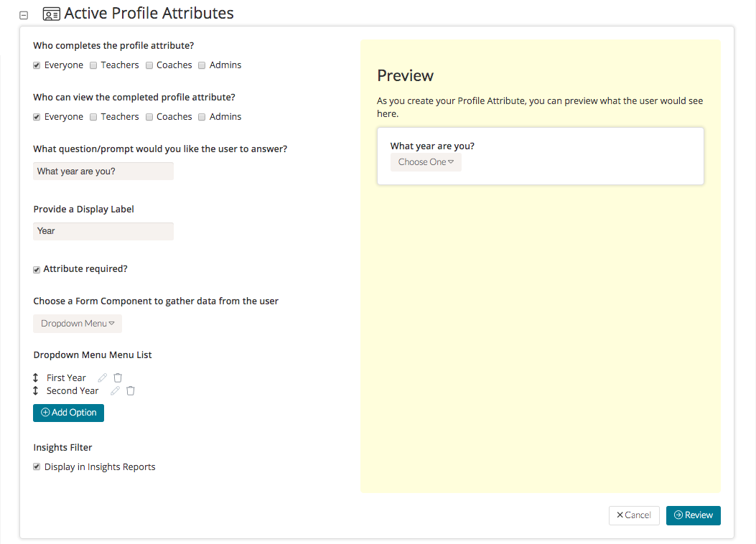Check Teachers under who completes the attribute
The image size is (756, 544).
tap(93, 65)
